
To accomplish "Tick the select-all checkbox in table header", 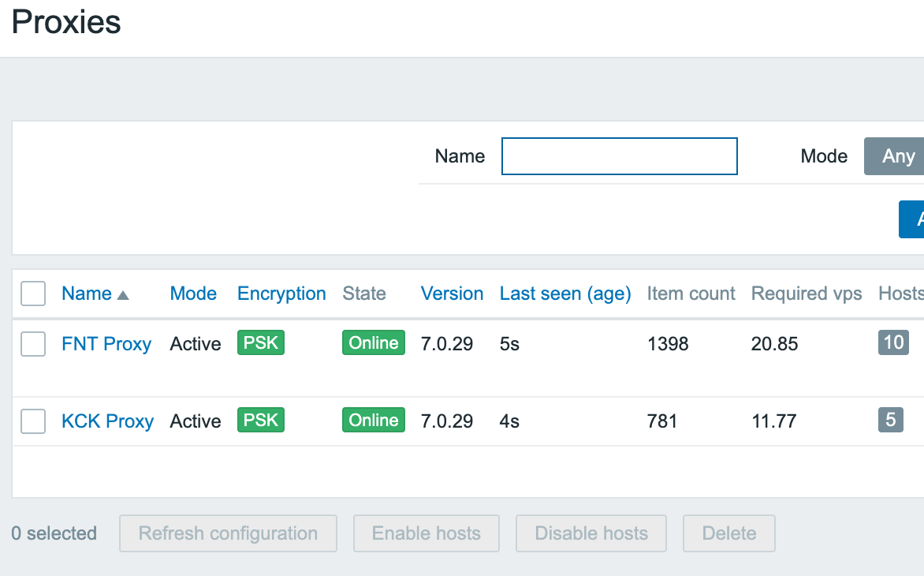I will (33, 294).
